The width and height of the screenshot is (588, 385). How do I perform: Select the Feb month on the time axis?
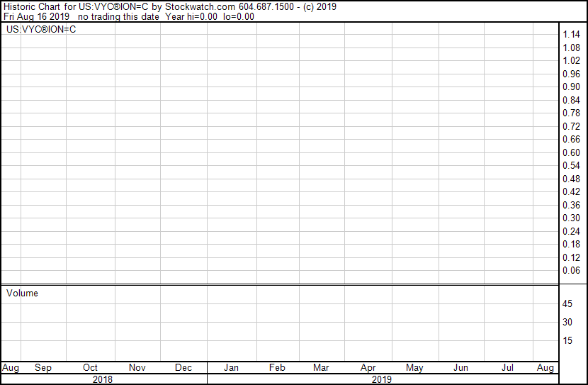click(x=277, y=368)
